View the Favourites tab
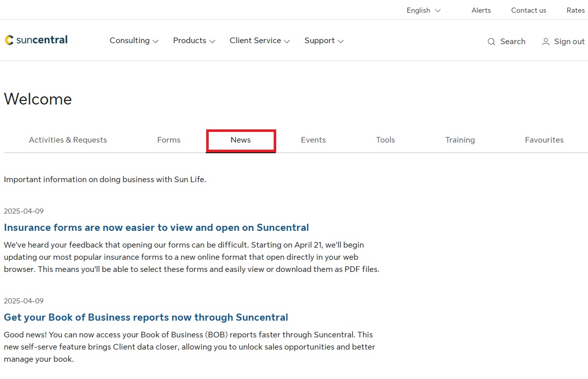This screenshot has height=379, width=588. pyautogui.click(x=544, y=140)
